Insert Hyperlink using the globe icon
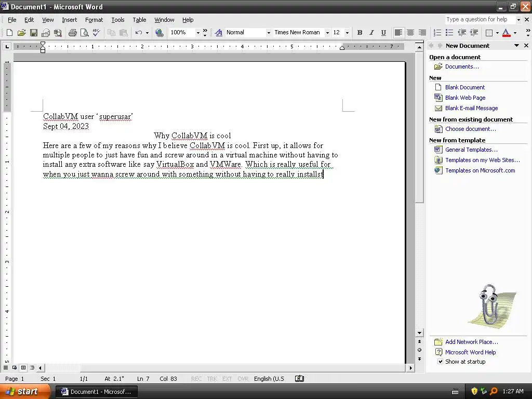The width and height of the screenshot is (532, 399). coord(159,33)
